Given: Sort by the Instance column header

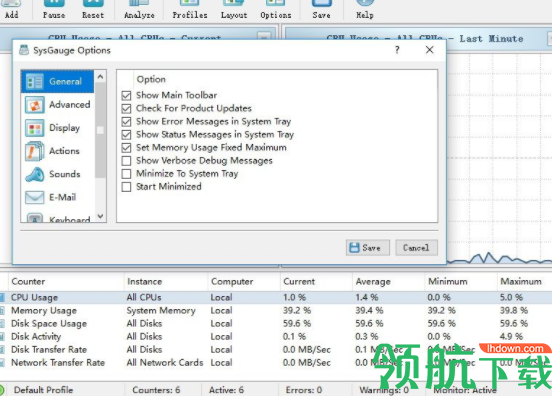Looking at the screenshot, I should (166, 282).
